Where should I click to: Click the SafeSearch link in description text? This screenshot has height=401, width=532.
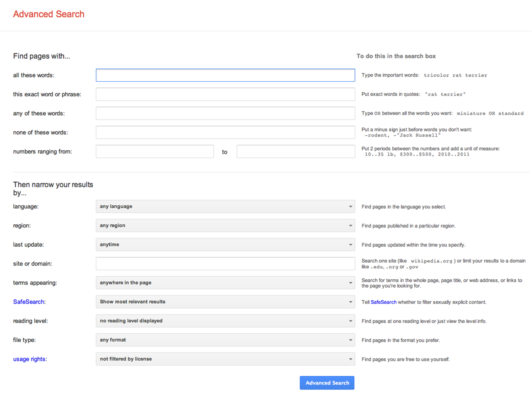(383, 302)
